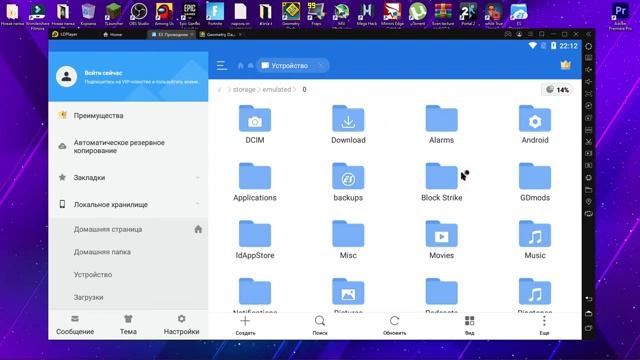Open the Misc folder
This screenshot has width=640, height=360.
348,239
